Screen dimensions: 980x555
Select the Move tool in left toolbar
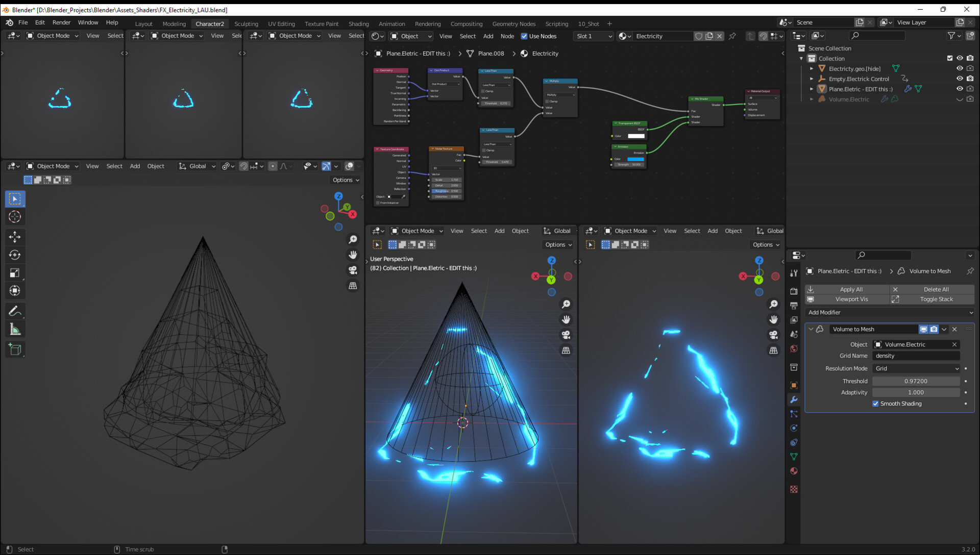[x=15, y=237]
